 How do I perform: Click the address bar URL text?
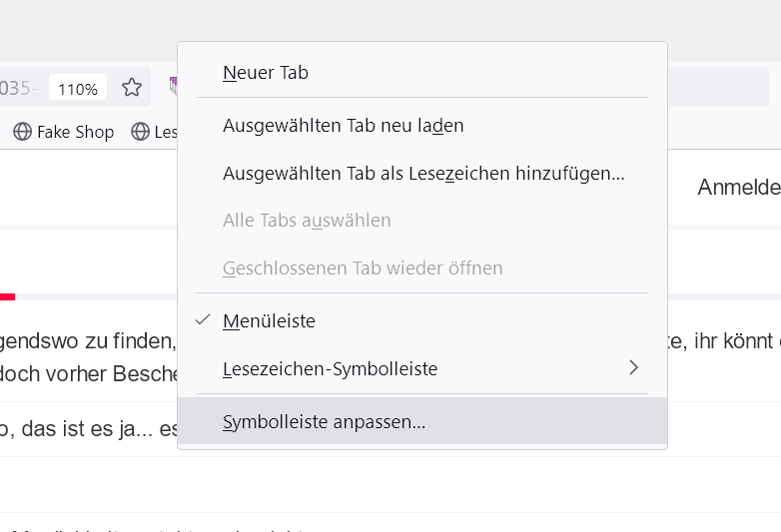(x=18, y=88)
